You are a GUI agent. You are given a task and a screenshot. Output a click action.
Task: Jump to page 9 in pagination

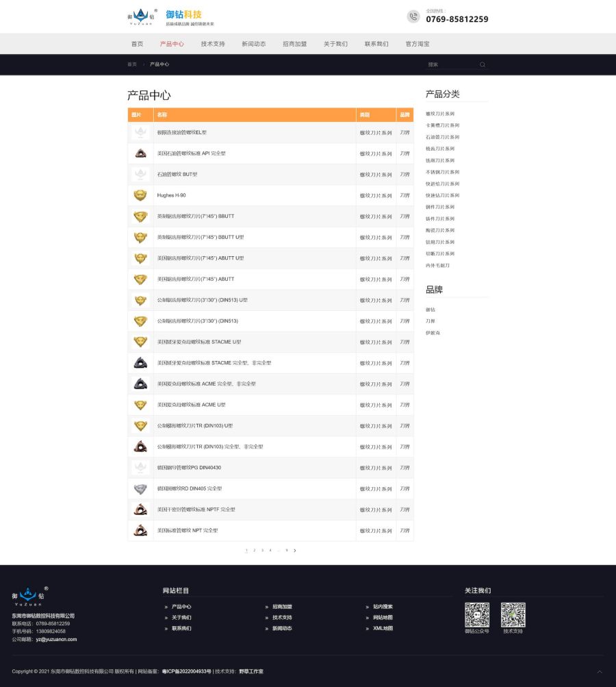pyautogui.click(x=286, y=551)
